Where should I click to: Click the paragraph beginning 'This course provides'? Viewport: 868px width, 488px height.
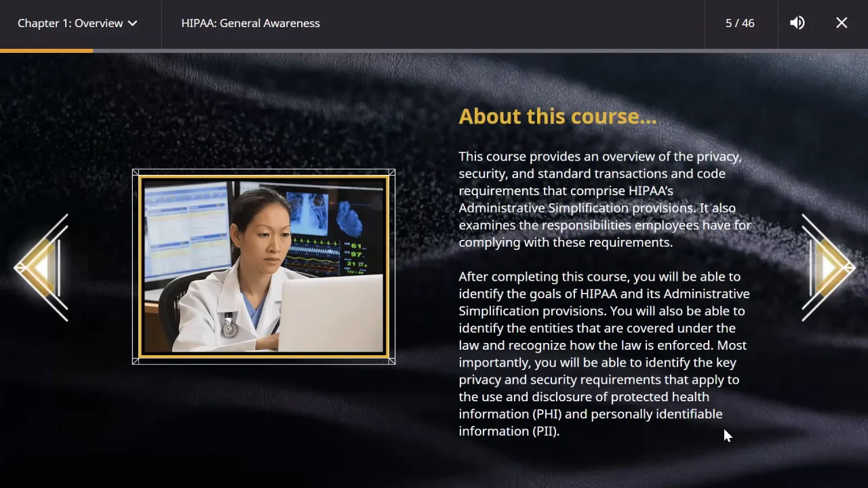click(x=605, y=199)
